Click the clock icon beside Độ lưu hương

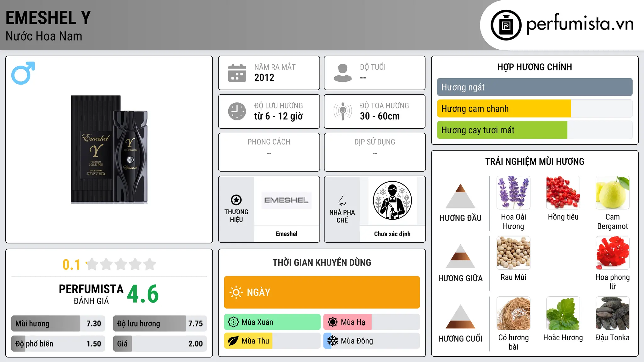[x=237, y=111]
